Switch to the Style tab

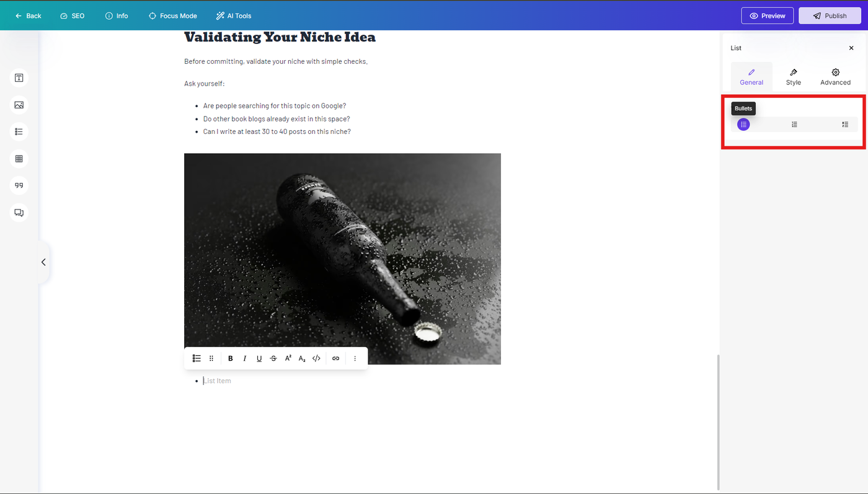(794, 77)
